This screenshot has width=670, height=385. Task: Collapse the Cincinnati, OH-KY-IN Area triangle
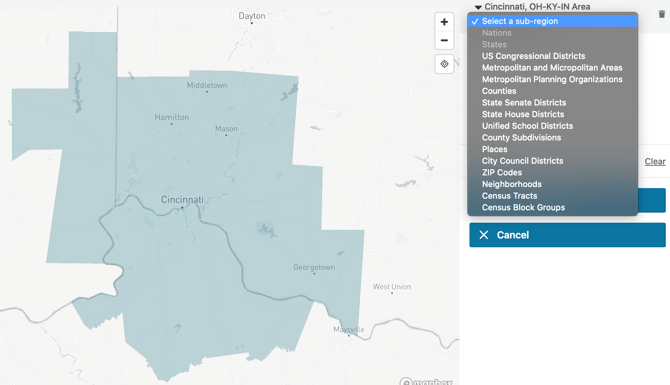click(478, 7)
